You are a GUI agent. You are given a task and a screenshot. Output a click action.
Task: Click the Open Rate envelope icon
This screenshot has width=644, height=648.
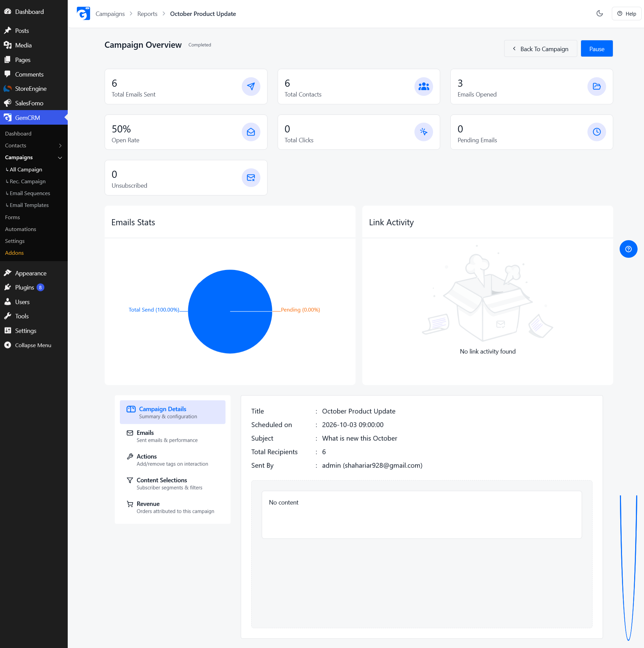tap(251, 132)
